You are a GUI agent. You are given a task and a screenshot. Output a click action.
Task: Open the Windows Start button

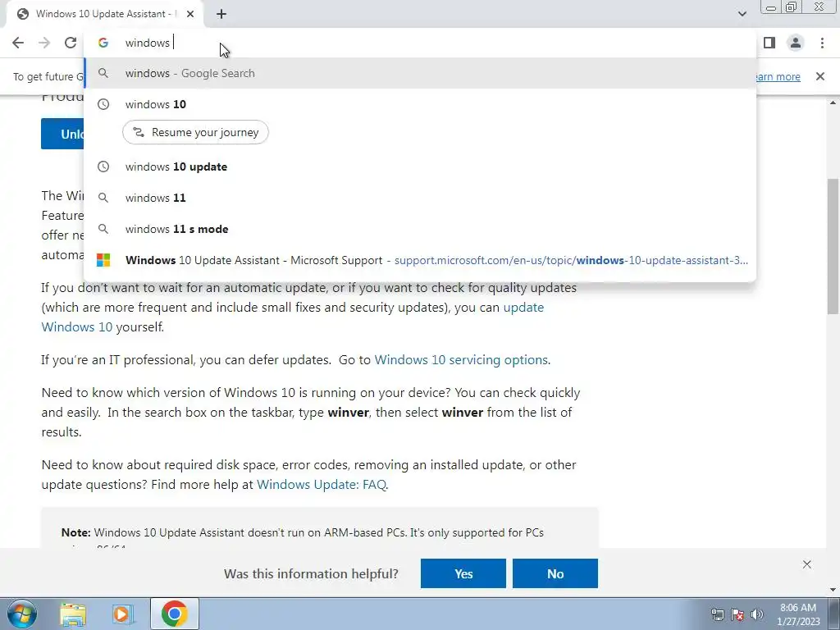pyautogui.click(x=21, y=614)
